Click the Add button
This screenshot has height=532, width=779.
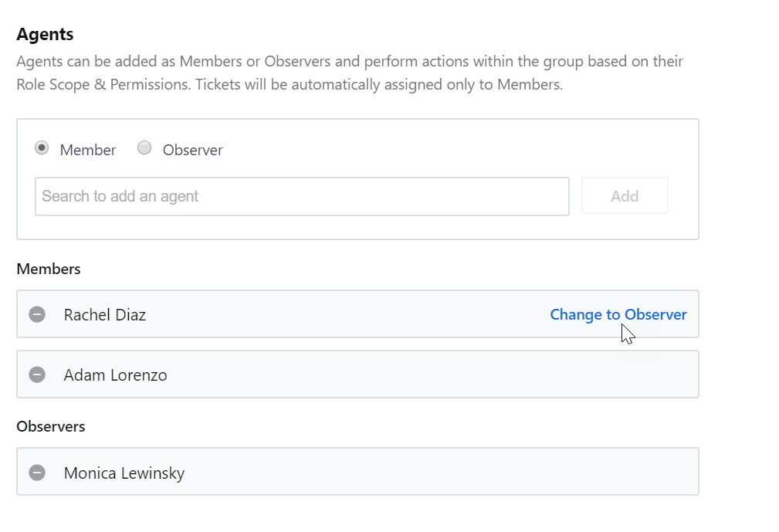pyautogui.click(x=625, y=196)
